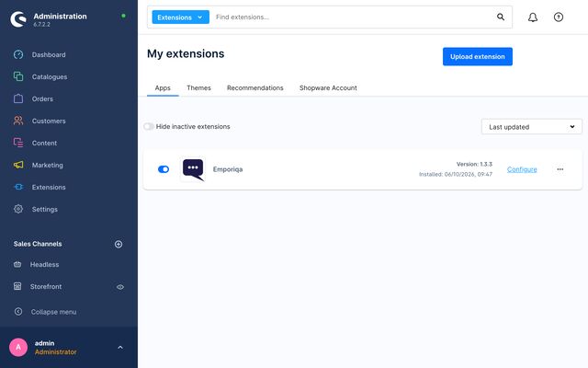Click the magnifier search icon
Viewport: 588px width, 368px height.
pyautogui.click(x=501, y=17)
